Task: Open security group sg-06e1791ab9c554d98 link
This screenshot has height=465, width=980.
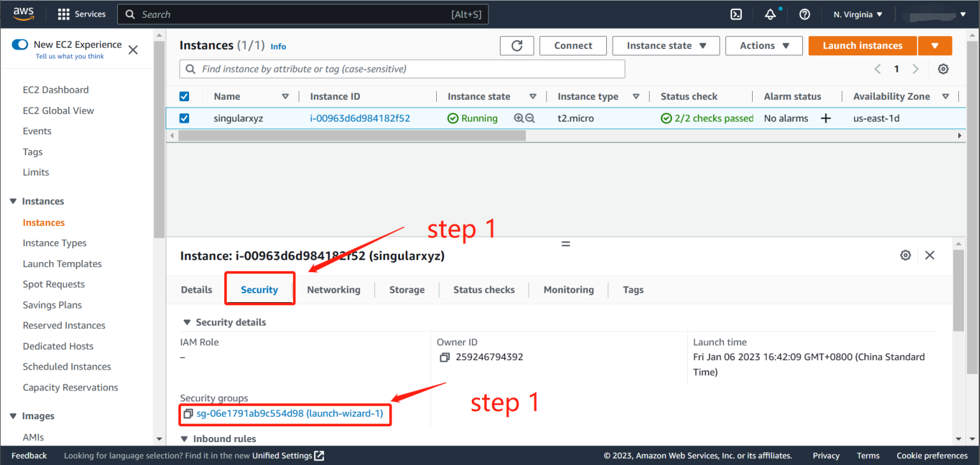Action: coord(290,414)
